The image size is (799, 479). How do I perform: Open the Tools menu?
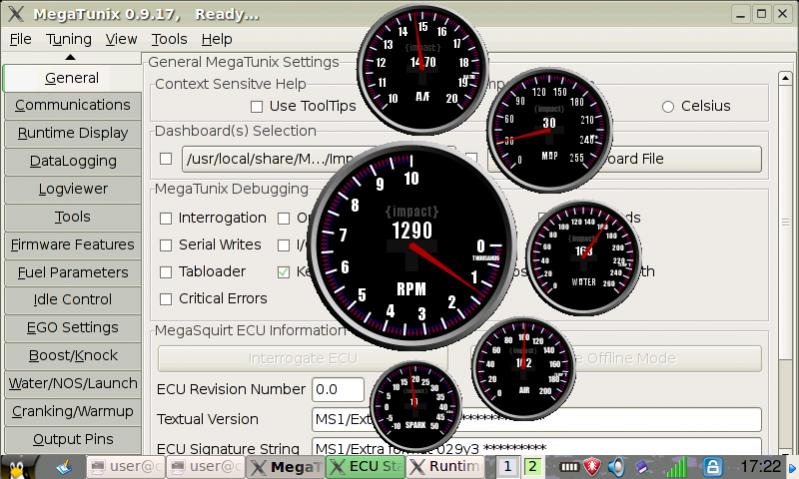click(169, 39)
